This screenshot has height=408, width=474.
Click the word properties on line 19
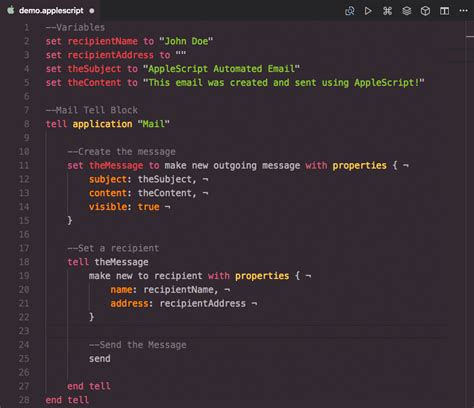[x=262, y=276]
